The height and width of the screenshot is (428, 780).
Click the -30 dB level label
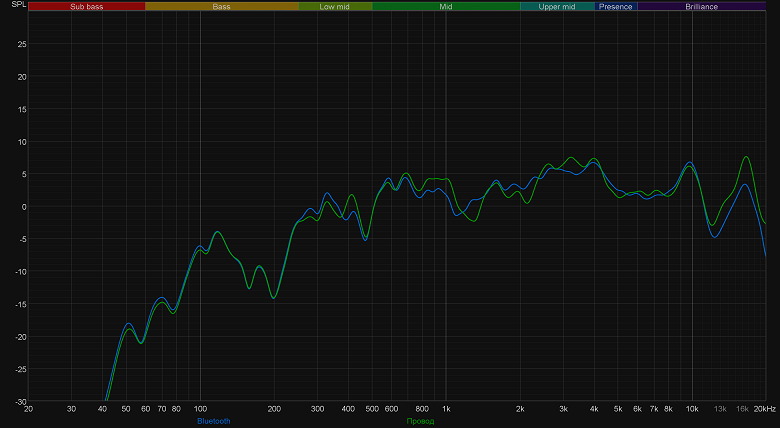(x=20, y=402)
